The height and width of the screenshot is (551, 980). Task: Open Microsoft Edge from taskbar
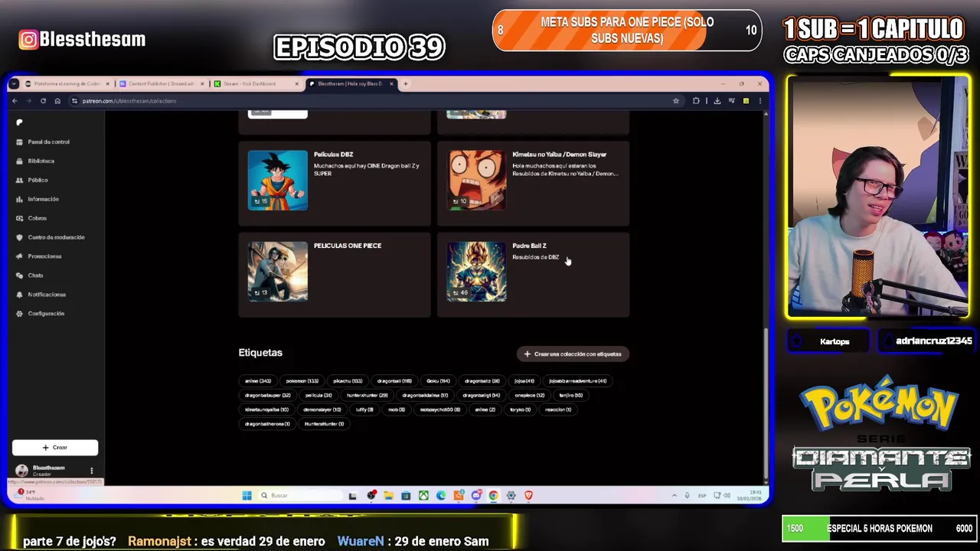tap(441, 495)
